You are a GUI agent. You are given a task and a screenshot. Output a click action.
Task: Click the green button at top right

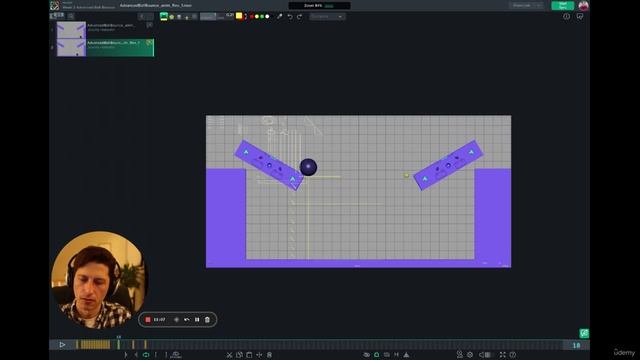click(562, 5)
